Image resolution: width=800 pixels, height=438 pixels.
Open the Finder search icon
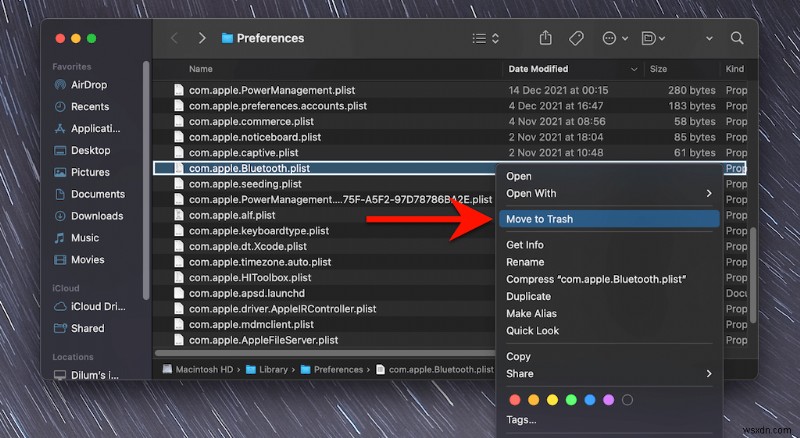tap(737, 38)
